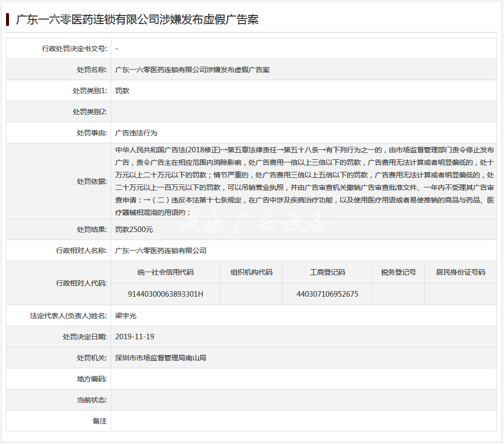Viewport: 504px width, 444px height.
Task: Click the dark red title marker bar
Action: 8,20
